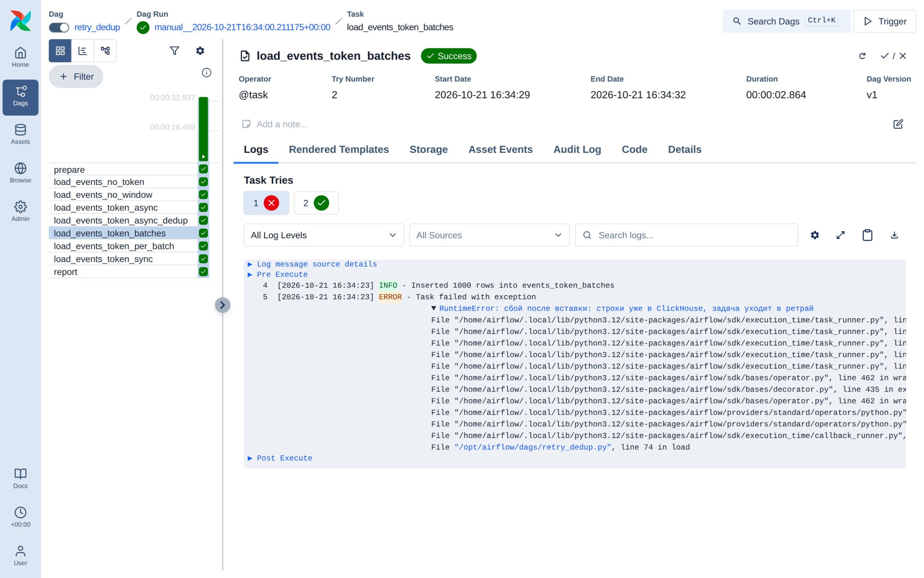Expand the Pre Execute log group
The height and width of the screenshot is (578, 924).
coord(278,275)
